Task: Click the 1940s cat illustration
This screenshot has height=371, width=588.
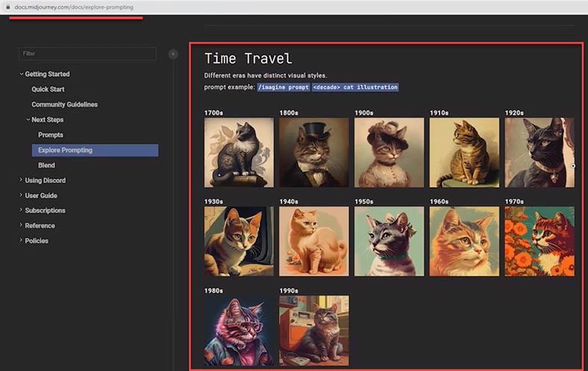Action: (x=314, y=241)
